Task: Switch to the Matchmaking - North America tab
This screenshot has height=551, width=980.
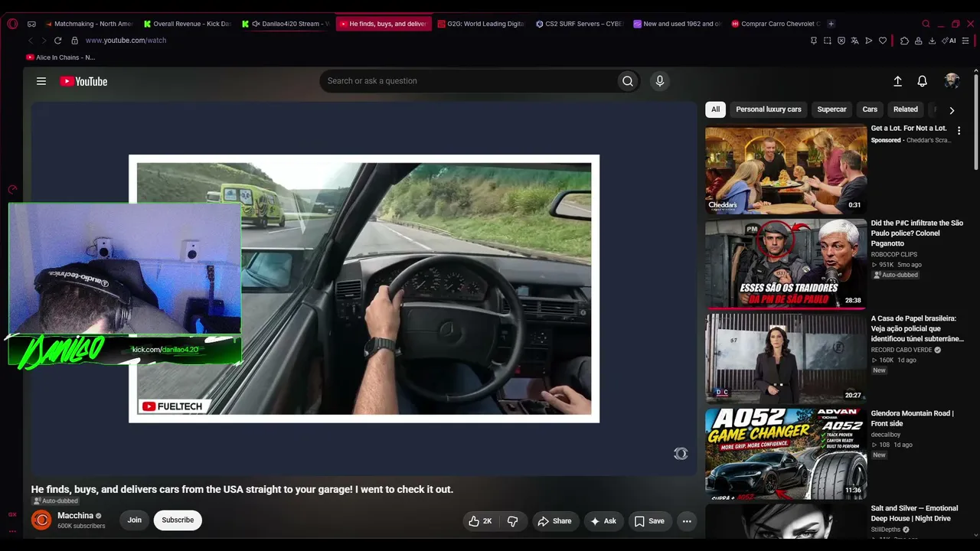Action: (x=90, y=24)
